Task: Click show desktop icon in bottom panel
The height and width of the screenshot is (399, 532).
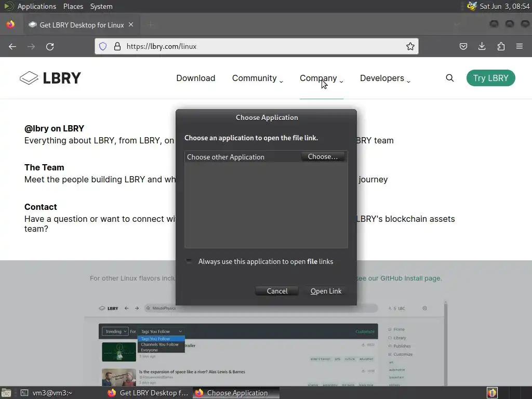Action: (6, 393)
